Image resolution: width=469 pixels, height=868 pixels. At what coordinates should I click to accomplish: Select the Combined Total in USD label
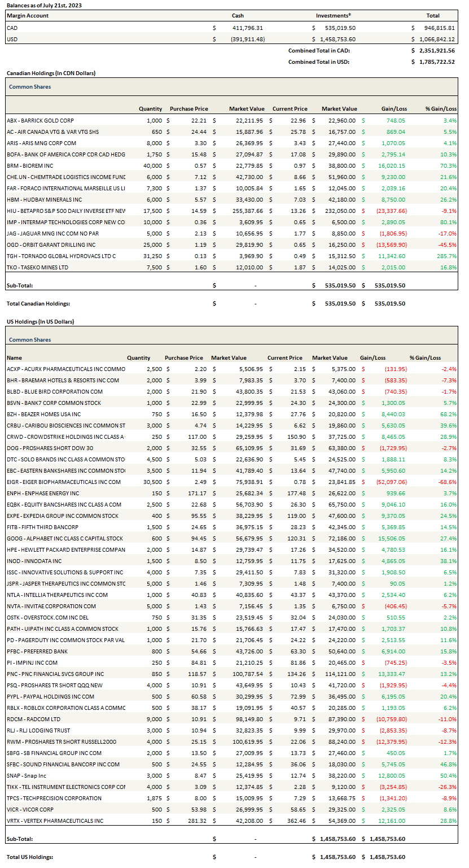[x=318, y=62]
